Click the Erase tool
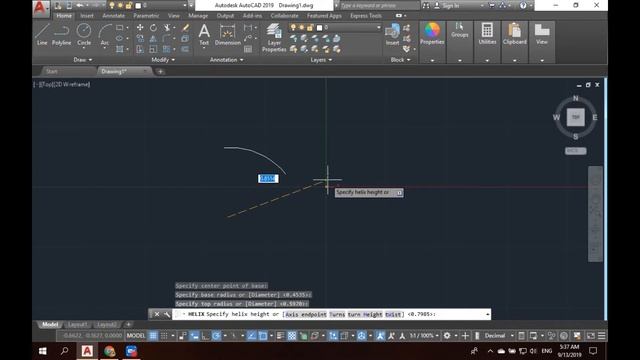 click(185, 28)
